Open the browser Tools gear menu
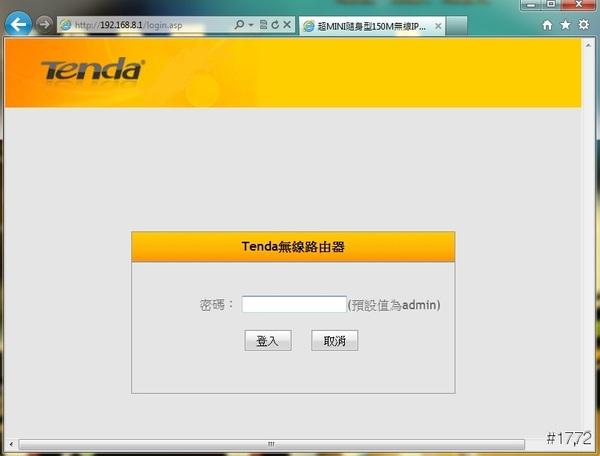 (584, 25)
